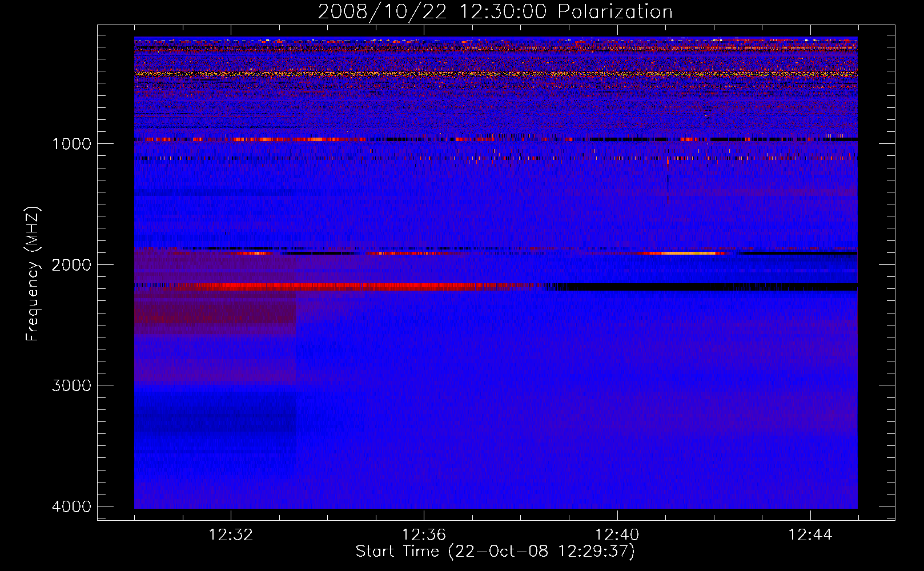This screenshot has width=924, height=571.
Task: Click the plot title '2008/10/22 12:30:00 Polarization'
Action: (495, 12)
